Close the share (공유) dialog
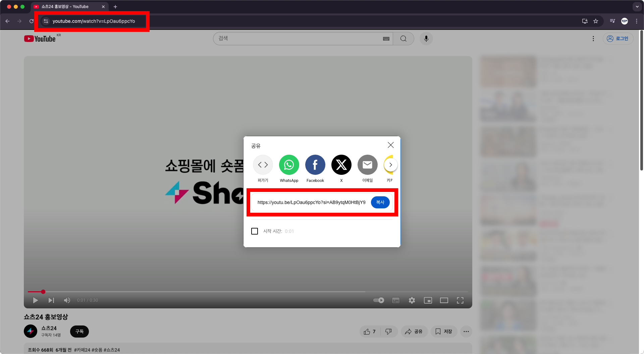644x354 pixels. click(x=391, y=145)
